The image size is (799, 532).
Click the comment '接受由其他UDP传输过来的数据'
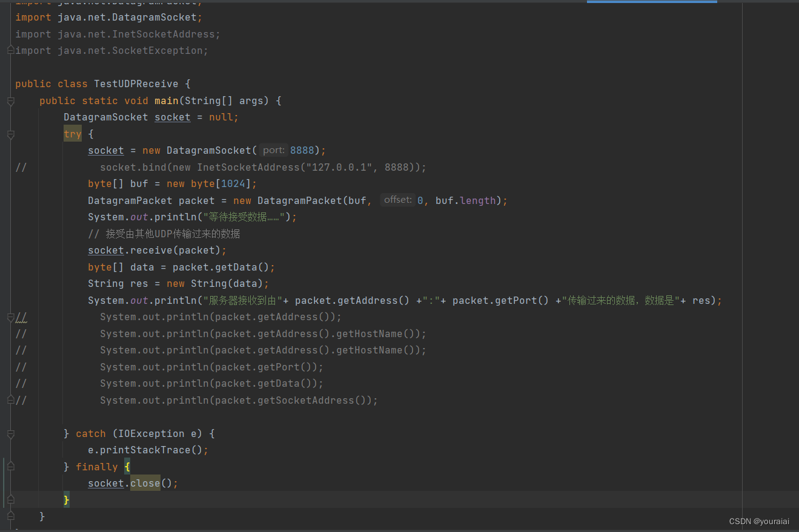point(164,234)
